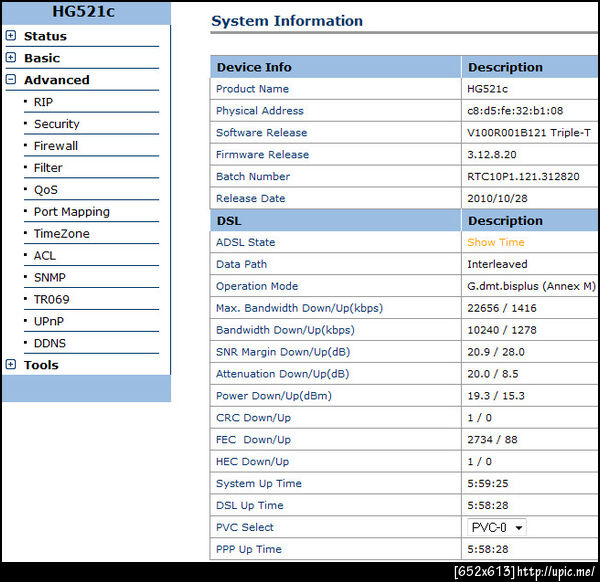Open DDNS settings

49,343
